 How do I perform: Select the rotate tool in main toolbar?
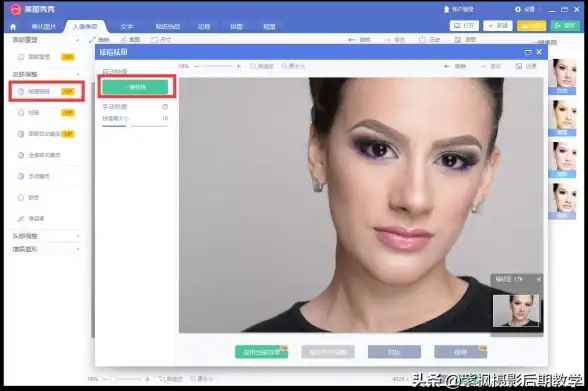click(x=99, y=40)
